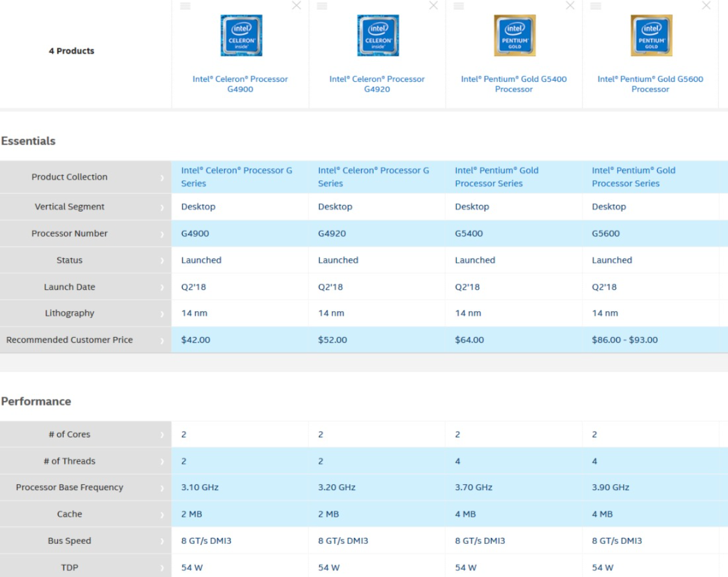Click the Essentials section heading
This screenshot has height=577, width=728.
(x=28, y=141)
